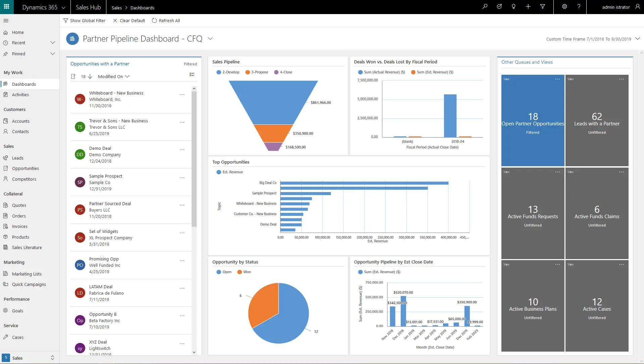Collapse the sidebar with the hamburger icon
Screen dimensions: 644x364
click(6, 20)
